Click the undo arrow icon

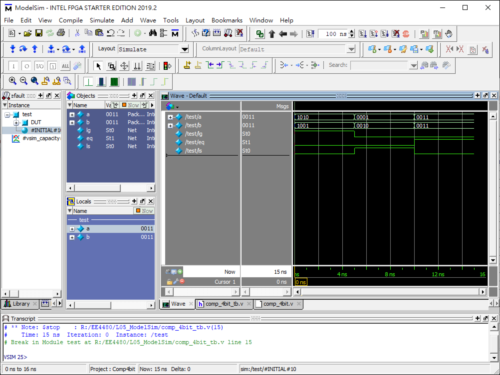click(x=110, y=33)
